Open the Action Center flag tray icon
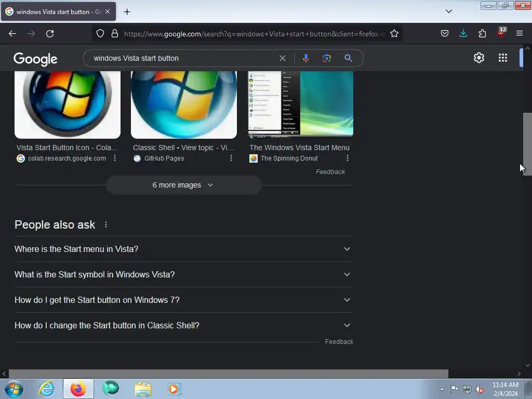 [454, 389]
